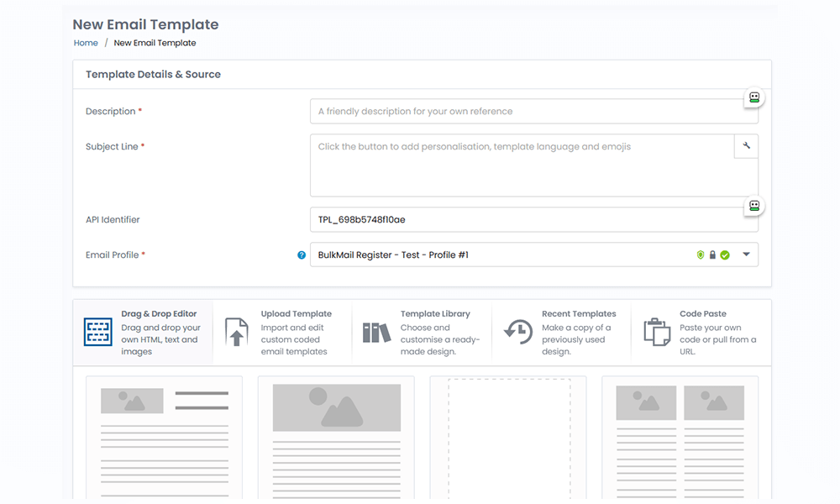
Task: Open the subject line personalisation wrench tool
Action: coord(746,145)
